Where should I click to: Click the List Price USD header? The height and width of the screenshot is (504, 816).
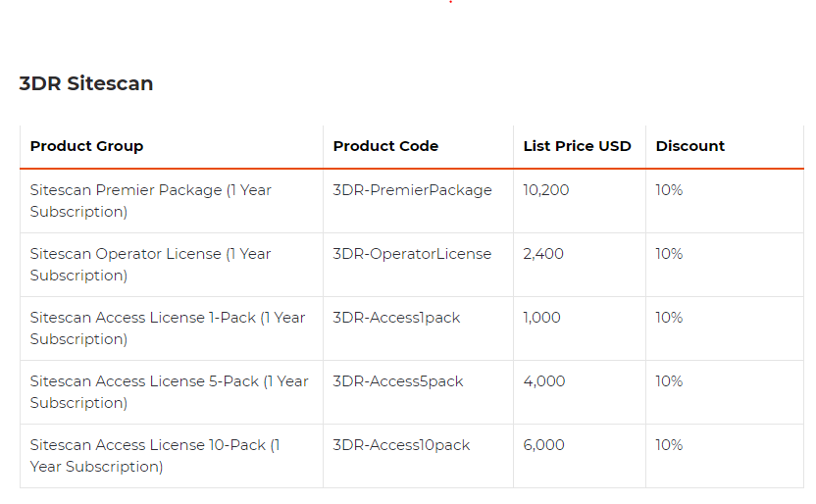point(577,146)
